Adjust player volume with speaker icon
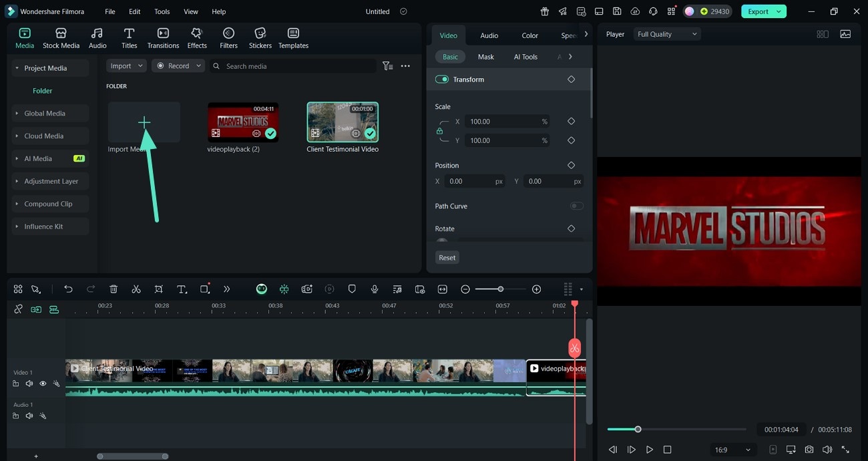 click(827, 450)
